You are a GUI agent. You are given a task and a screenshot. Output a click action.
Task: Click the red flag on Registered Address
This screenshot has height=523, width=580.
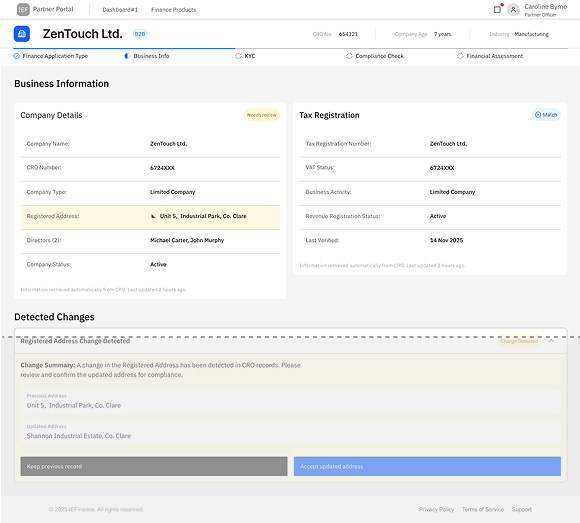[x=153, y=216]
